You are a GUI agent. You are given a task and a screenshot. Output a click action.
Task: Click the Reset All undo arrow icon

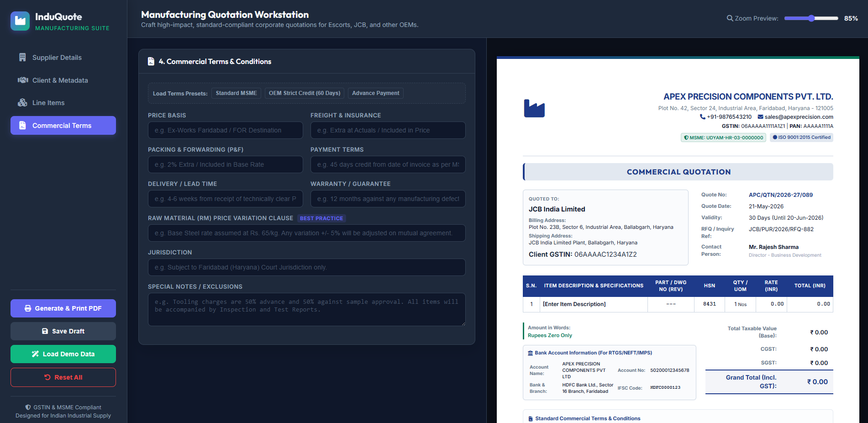pos(47,377)
